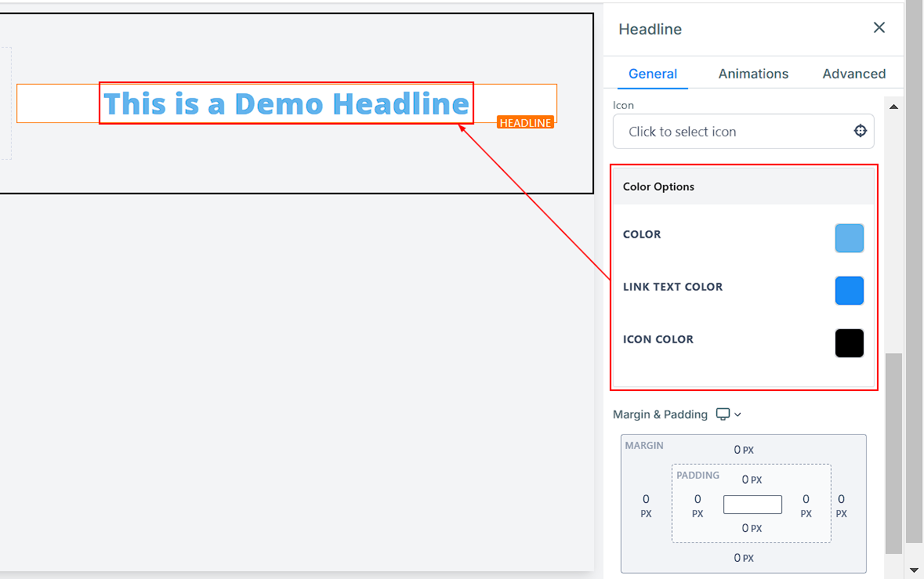
Task: Open the Animations tab
Action: click(x=753, y=74)
